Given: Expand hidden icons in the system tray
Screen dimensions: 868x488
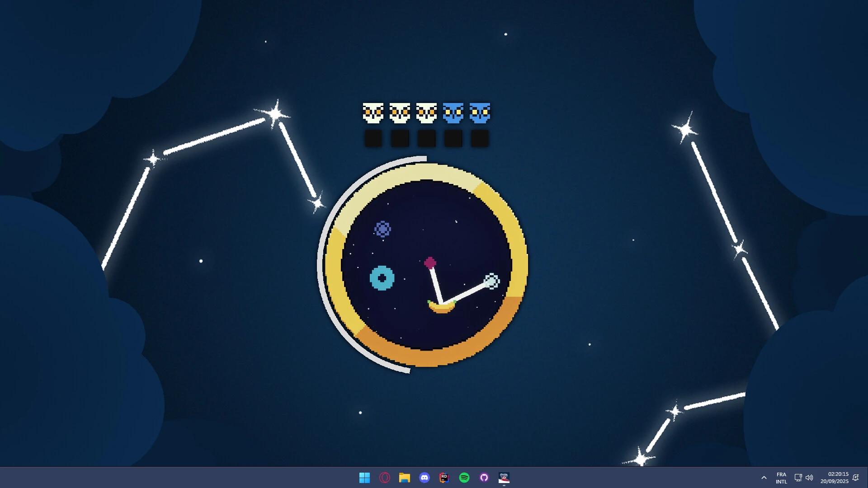Looking at the screenshot, I should 764,478.
